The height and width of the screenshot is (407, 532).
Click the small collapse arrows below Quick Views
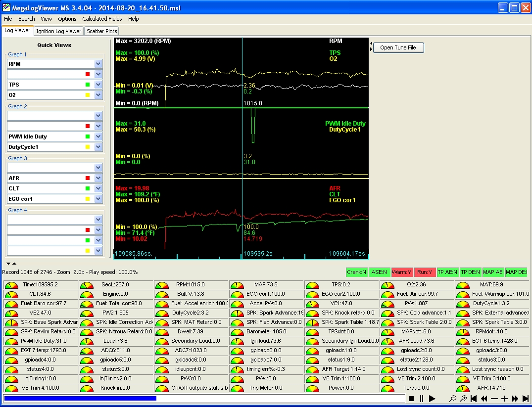point(11,264)
